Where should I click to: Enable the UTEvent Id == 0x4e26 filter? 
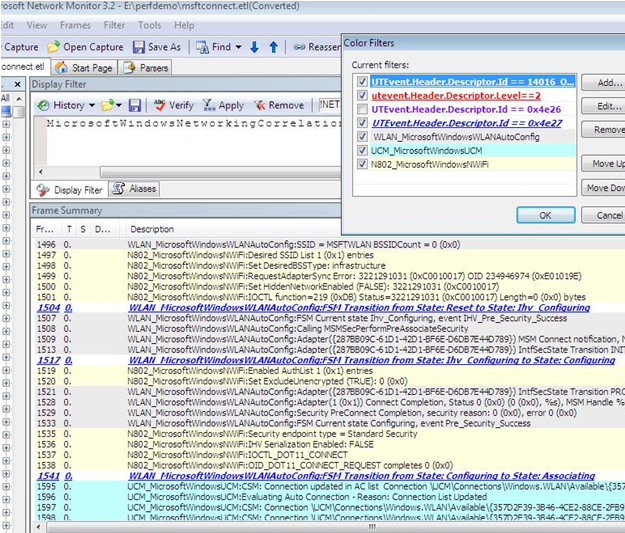point(362,109)
